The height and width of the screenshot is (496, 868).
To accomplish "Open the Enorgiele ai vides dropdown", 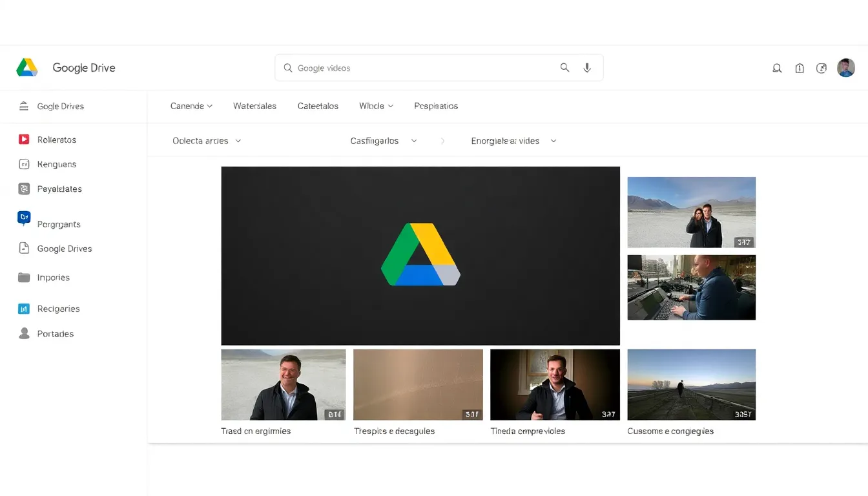I will (512, 140).
